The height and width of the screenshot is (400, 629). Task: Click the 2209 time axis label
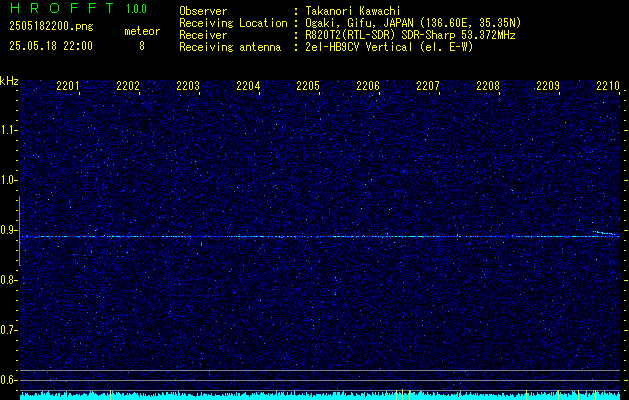[548, 85]
